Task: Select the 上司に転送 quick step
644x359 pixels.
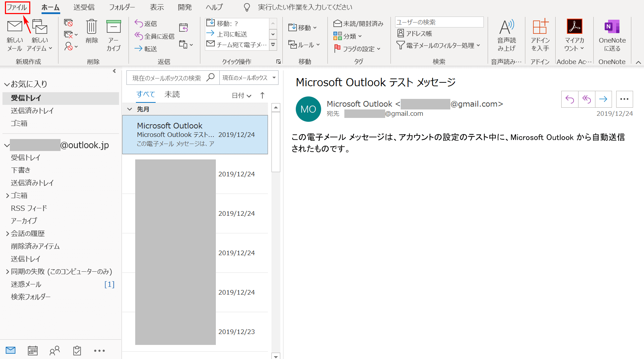Action: [237, 34]
